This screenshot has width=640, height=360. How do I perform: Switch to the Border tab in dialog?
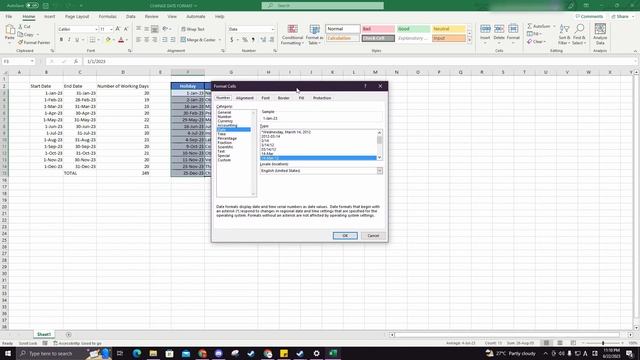click(283, 98)
